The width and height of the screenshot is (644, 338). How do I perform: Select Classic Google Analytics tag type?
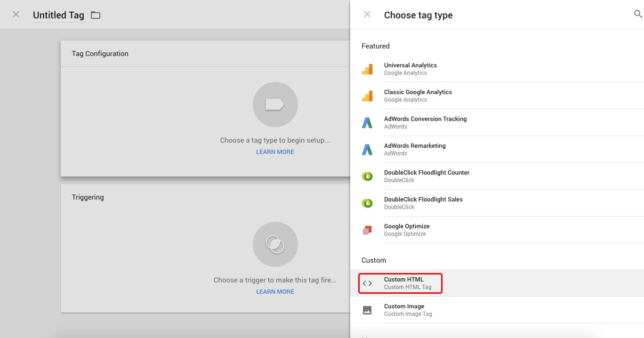497,96
